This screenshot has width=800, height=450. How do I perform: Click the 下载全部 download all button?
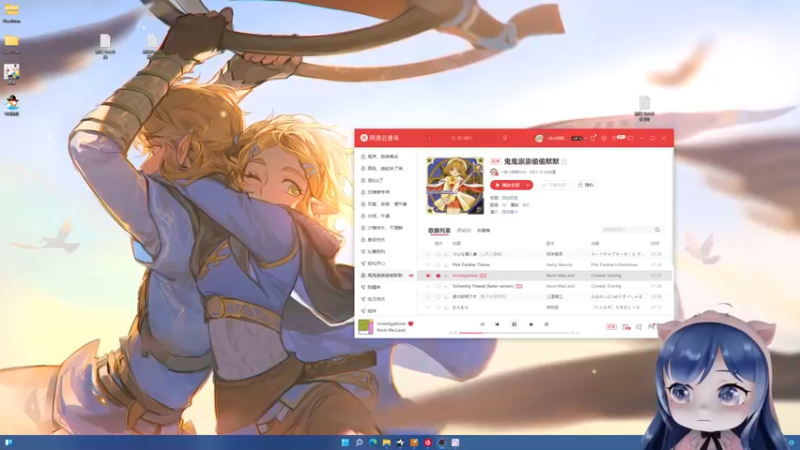[x=553, y=185]
